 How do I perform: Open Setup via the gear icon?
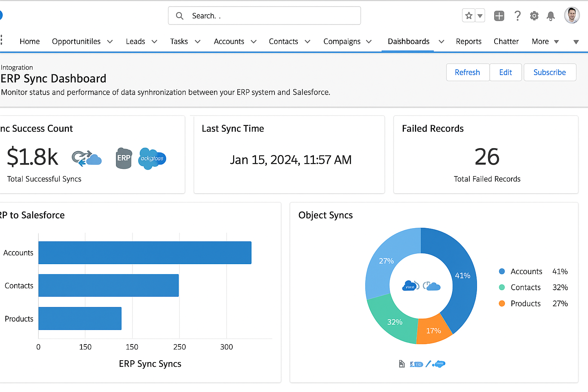coord(534,16)
